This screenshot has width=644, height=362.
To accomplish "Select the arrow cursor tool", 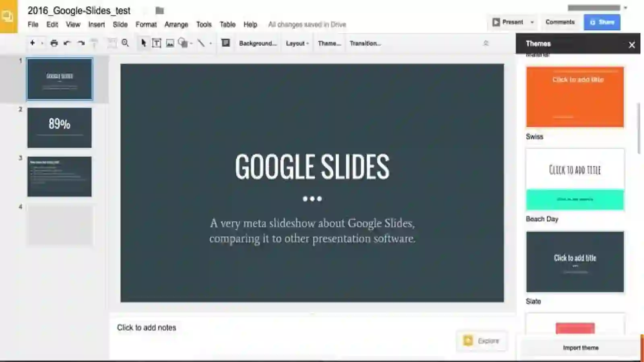I will (143, 43).
